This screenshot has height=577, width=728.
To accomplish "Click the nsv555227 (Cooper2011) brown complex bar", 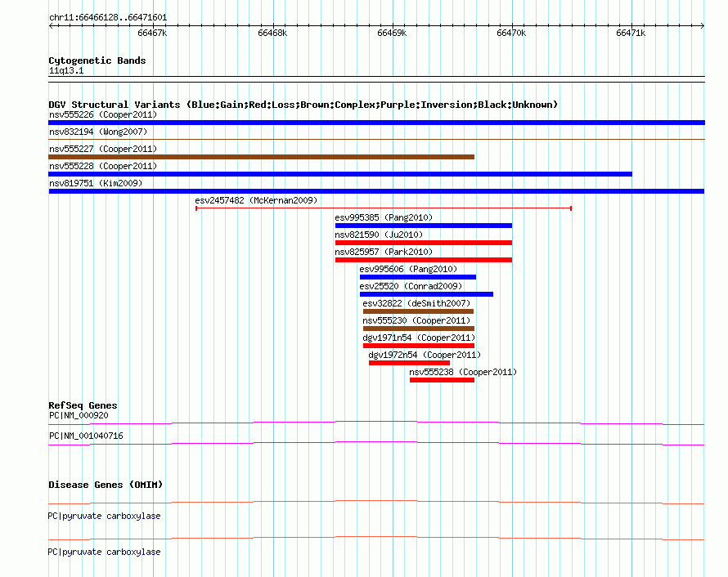I will (262, 157).
